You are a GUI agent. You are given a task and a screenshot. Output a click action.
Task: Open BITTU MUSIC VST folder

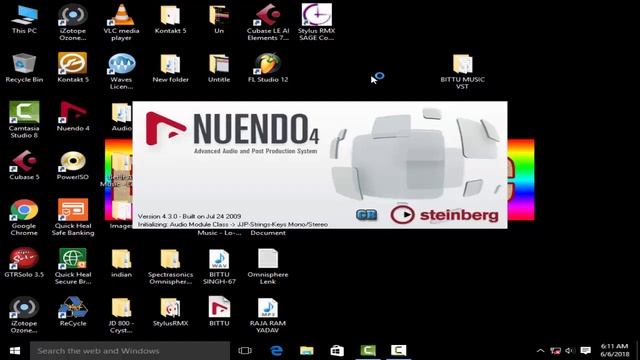(462, 71)
